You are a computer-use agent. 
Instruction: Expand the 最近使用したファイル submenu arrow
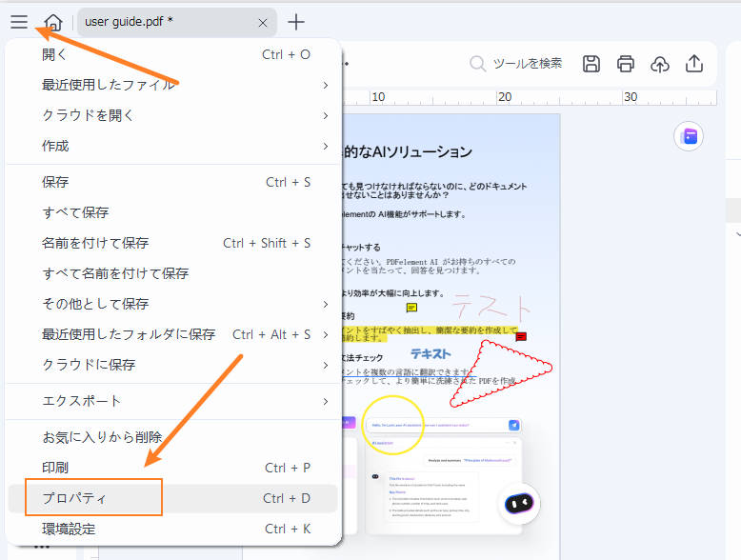pos(325,85)
